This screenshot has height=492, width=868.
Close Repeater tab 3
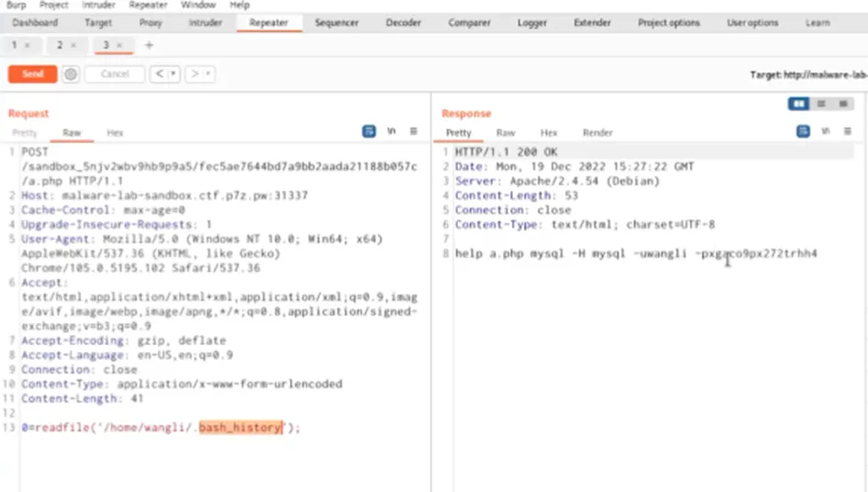pyautogui.click(x=119, y=45)
